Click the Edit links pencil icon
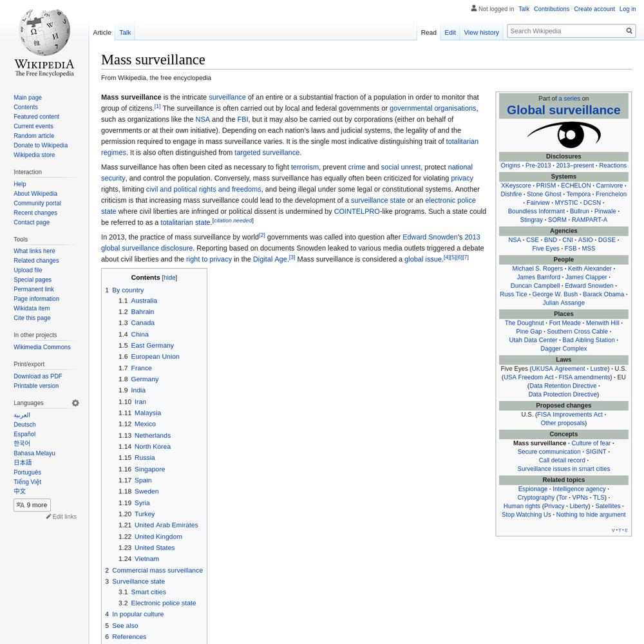The height and width of the screenshot is (644, 644). click(48, 516)
